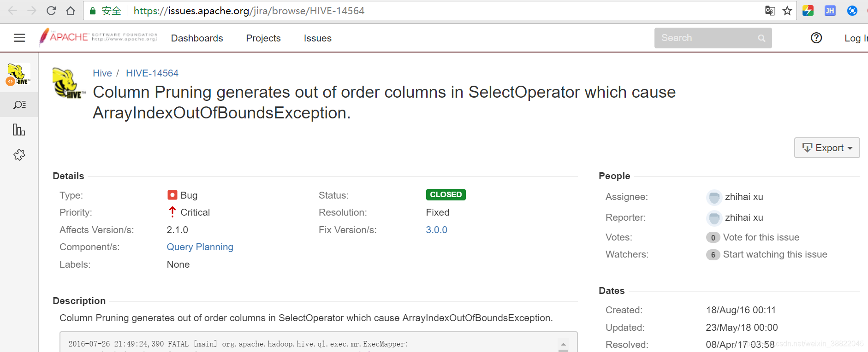Open the reports chart sidebar icon
The image size is (868, 352).
point(19,130)
